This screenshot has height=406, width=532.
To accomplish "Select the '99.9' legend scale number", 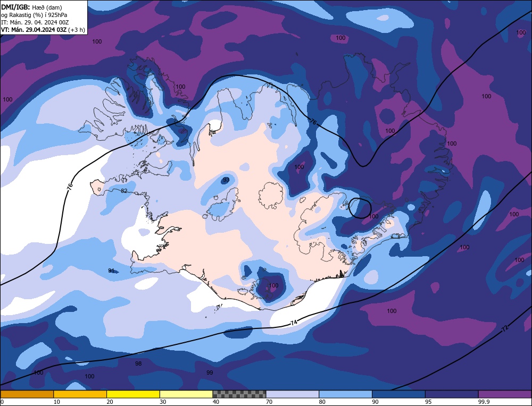I will pyautogui.click(x=484, y=402).
